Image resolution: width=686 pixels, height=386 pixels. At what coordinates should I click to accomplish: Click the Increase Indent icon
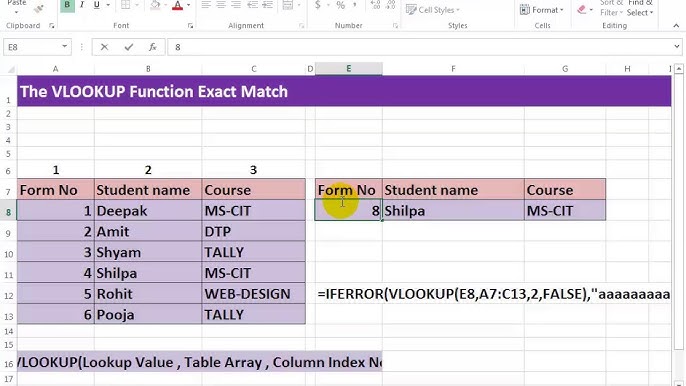267,5
